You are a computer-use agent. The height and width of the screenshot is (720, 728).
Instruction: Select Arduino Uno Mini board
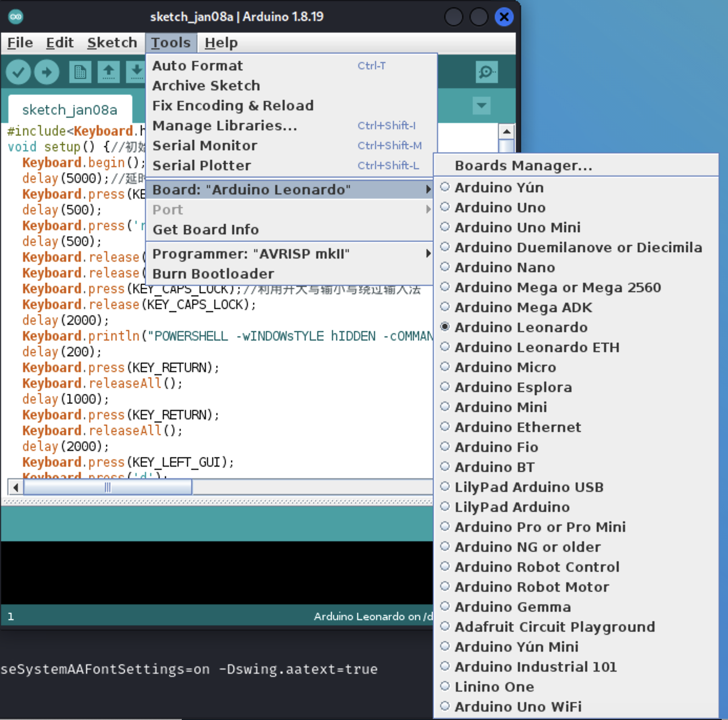(x=576, y=228)
